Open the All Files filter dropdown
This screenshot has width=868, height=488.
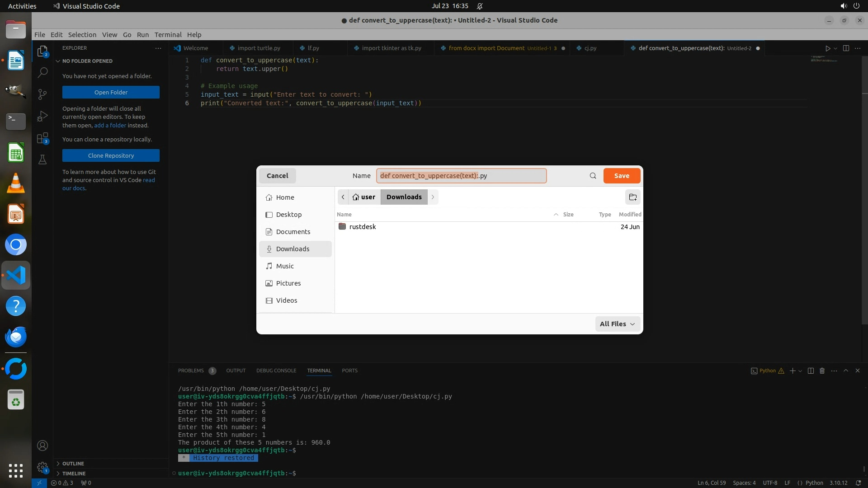[x=617, y=324]
